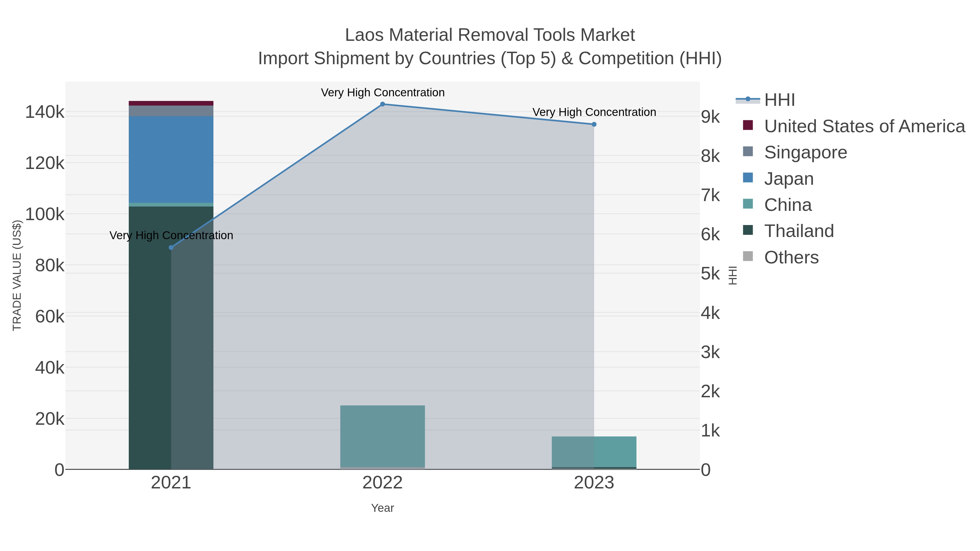The width and height of the screenshot is (980, 551).
Task: Click the 9k right axis tick label
Action: point(711,117)
